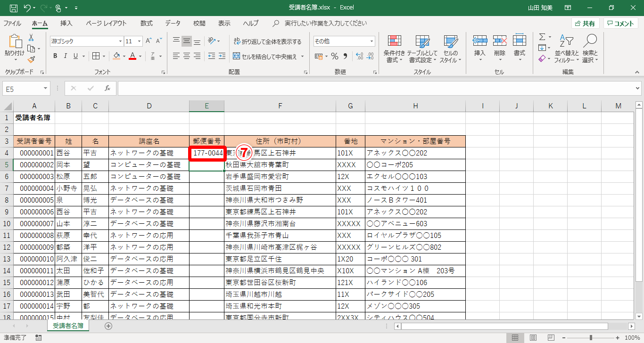
Task: Expand the formula bar
Action: [x=638, y=88]
